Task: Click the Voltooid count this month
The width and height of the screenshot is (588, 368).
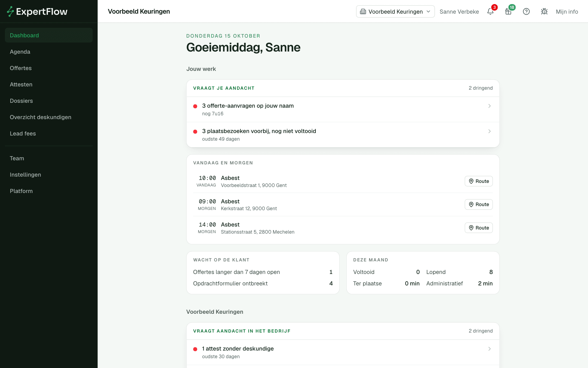Action: coord(418,272)
